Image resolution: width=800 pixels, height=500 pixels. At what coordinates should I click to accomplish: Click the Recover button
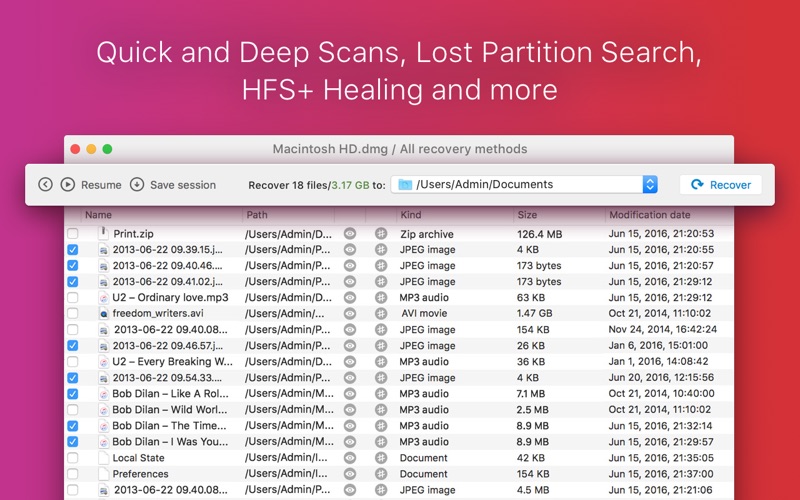point(720,184)
